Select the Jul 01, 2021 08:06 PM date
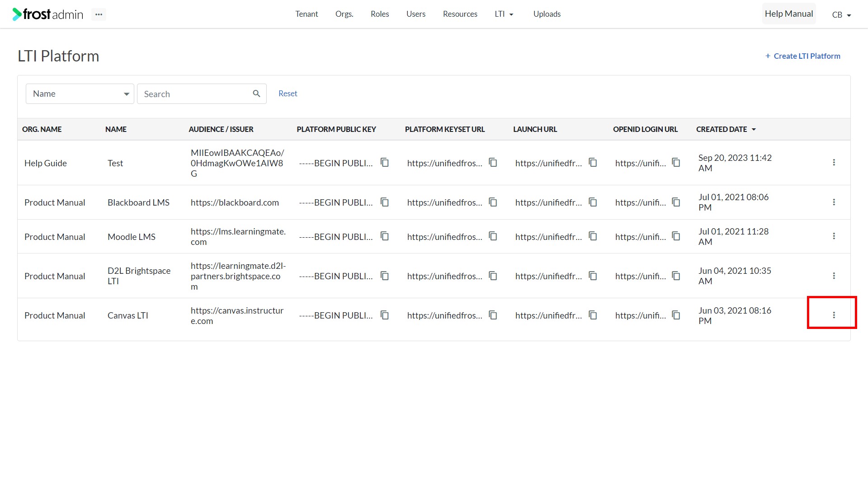Image resolution: width=868 pixels, height=488 pixels. pyautogui.click(x=734, y=202)
